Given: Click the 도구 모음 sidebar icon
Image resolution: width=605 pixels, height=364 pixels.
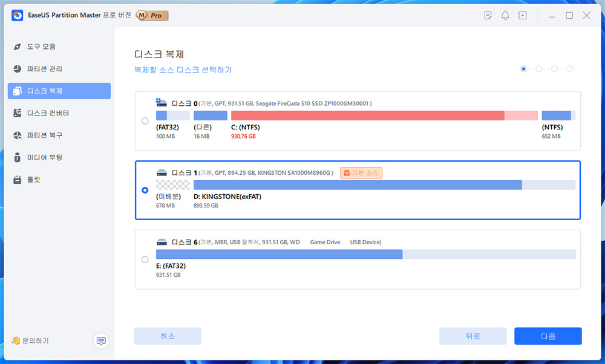Looking at the screenshot, I should click(x=17, y=47).
